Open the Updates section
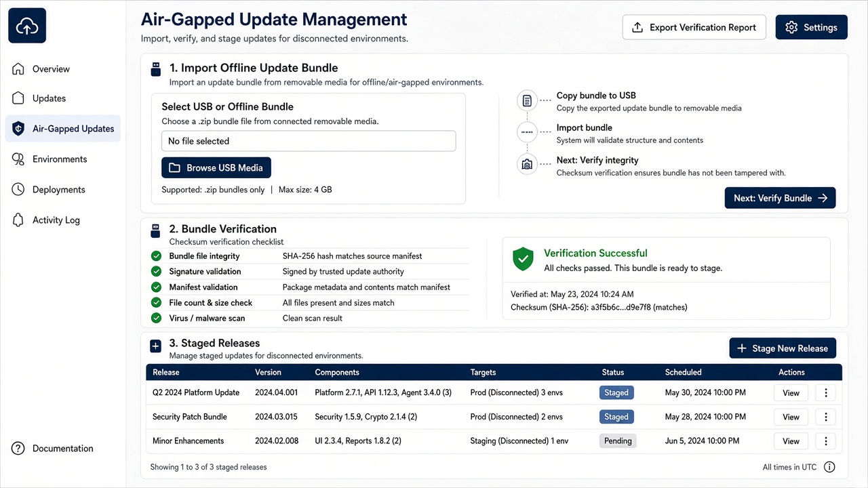The height and width of the screenshot is (488, 868). 62,98
